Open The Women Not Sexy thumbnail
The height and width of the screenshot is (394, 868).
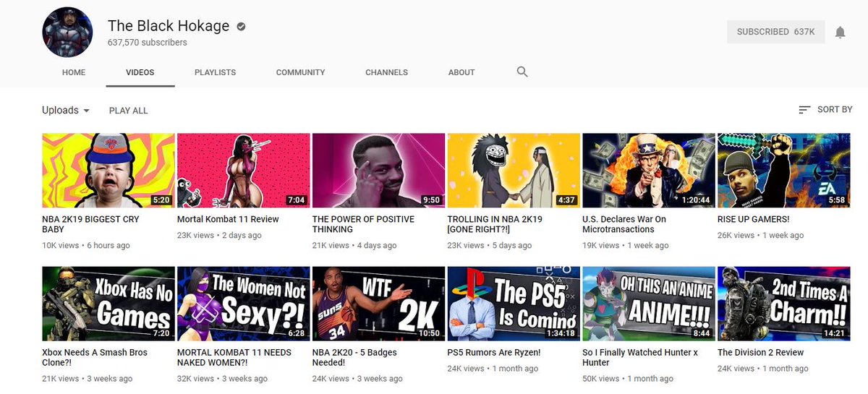pos(244,304)
